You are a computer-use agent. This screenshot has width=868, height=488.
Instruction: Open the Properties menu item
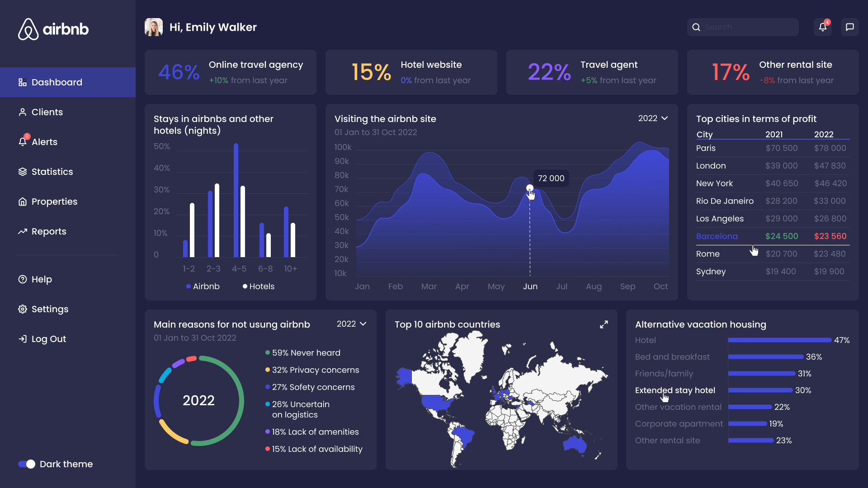click(x=68, y=202)
